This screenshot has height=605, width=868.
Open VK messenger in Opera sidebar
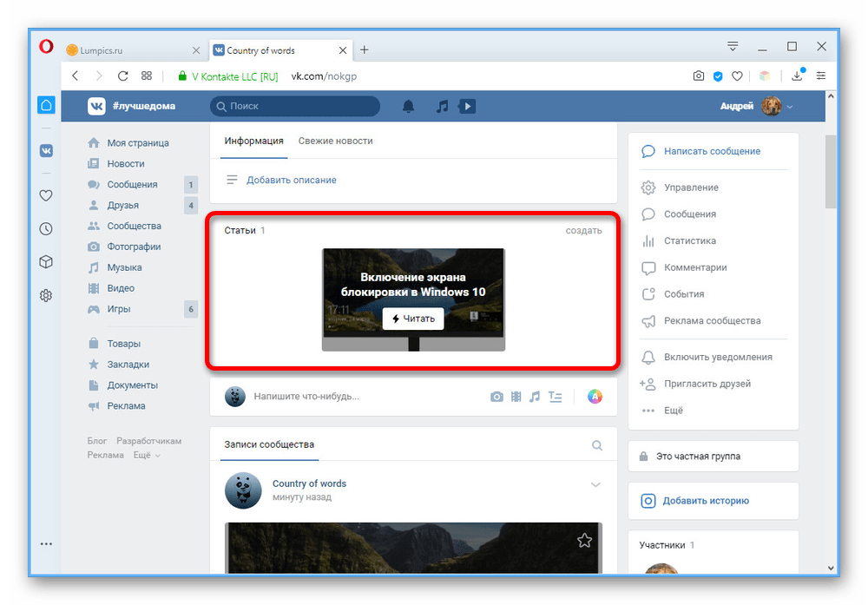[46, 150]
